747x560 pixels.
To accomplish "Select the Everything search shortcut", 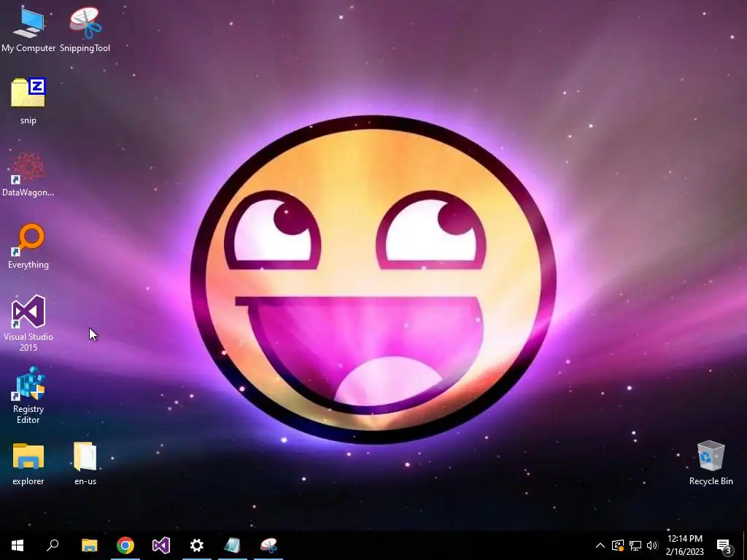I will [28, 246].
